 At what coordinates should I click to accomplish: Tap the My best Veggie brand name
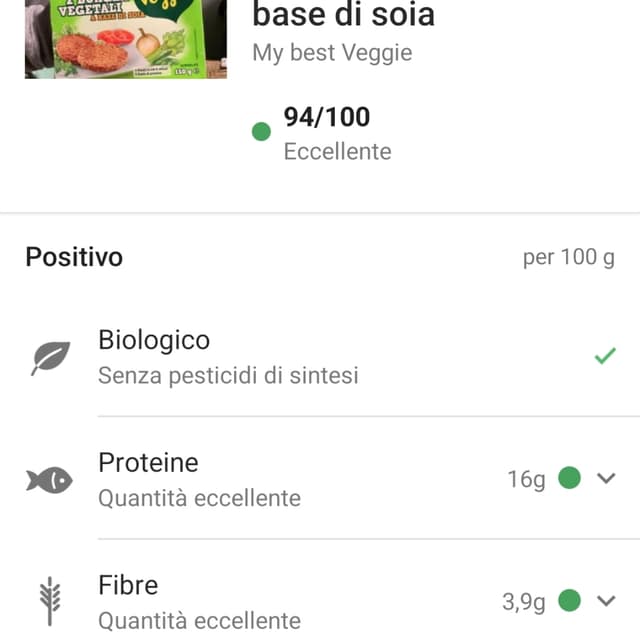[332, 53]
